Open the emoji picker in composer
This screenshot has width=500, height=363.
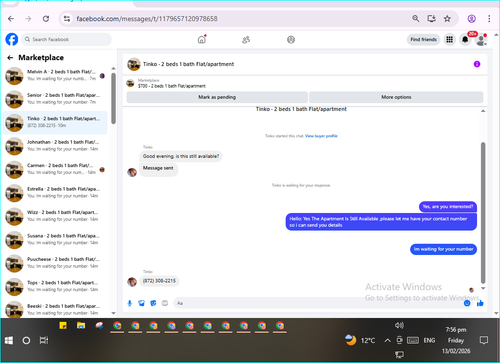point(467,303)
